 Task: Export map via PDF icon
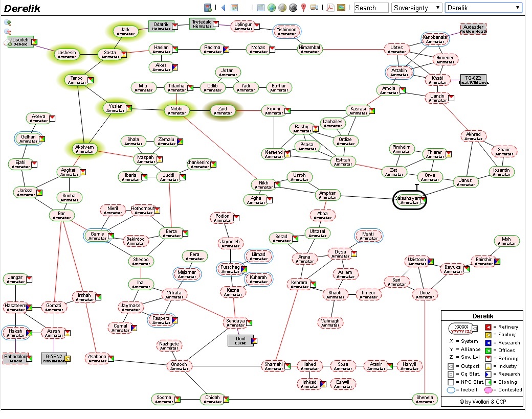[330, 8]
